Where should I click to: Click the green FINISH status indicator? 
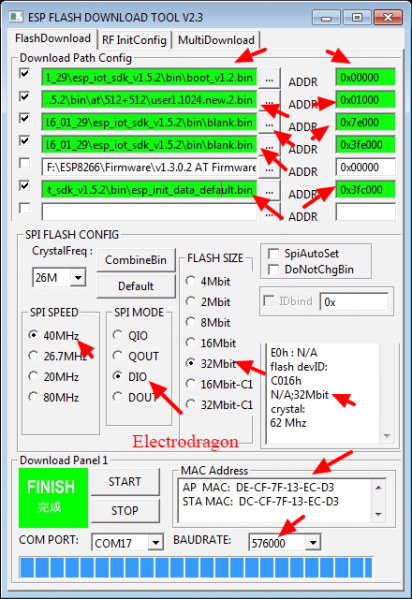pyautogui.click(x=53, y=498)
